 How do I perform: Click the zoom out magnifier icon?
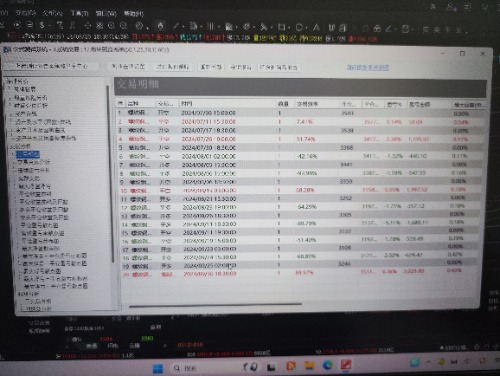[123, 26]
